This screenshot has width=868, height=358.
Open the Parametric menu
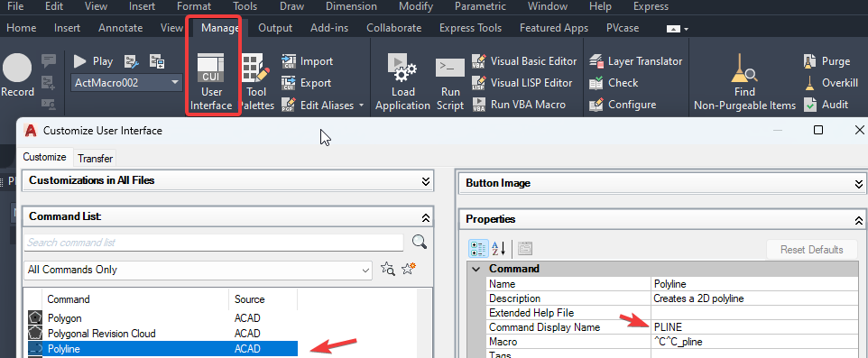480,6
